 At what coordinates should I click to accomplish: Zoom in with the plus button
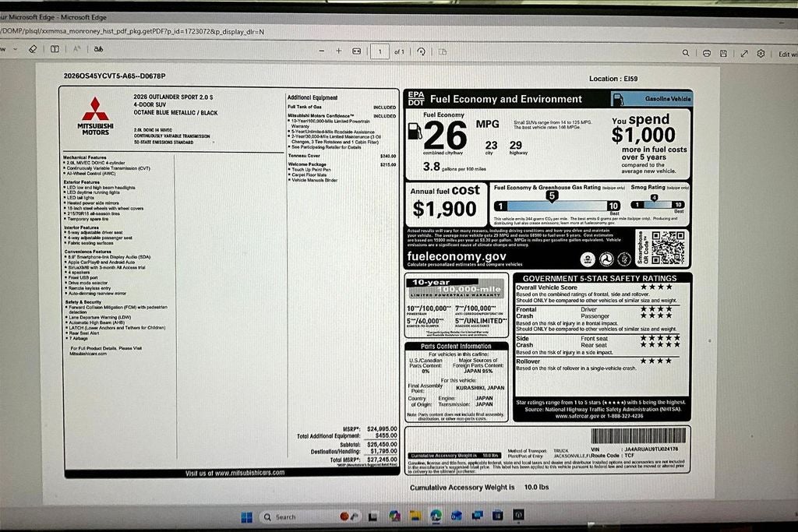pyautogui.click(x=339, y=51)
